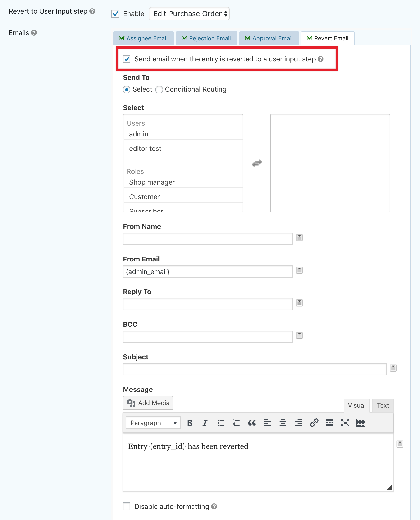The image size is (420, 520).
Task: Switch editor to Visual tab
Action: pos(357,405)
